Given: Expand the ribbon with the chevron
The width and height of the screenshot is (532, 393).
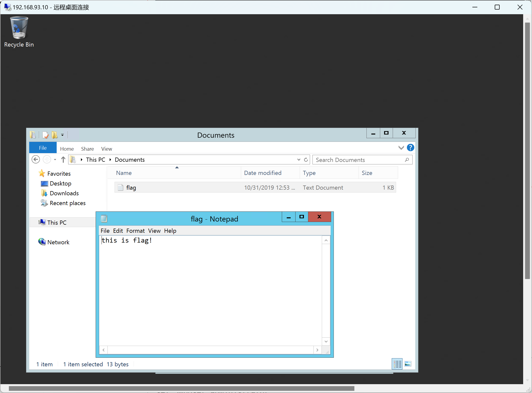Looking at the screenshot, I should tap(401, 148).
